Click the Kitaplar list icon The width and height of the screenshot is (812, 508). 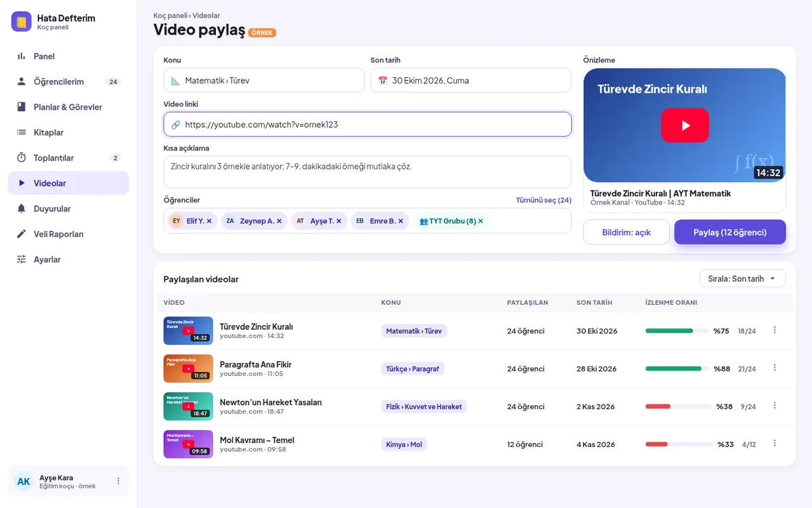pyautogui.click(x=22, y=133)
